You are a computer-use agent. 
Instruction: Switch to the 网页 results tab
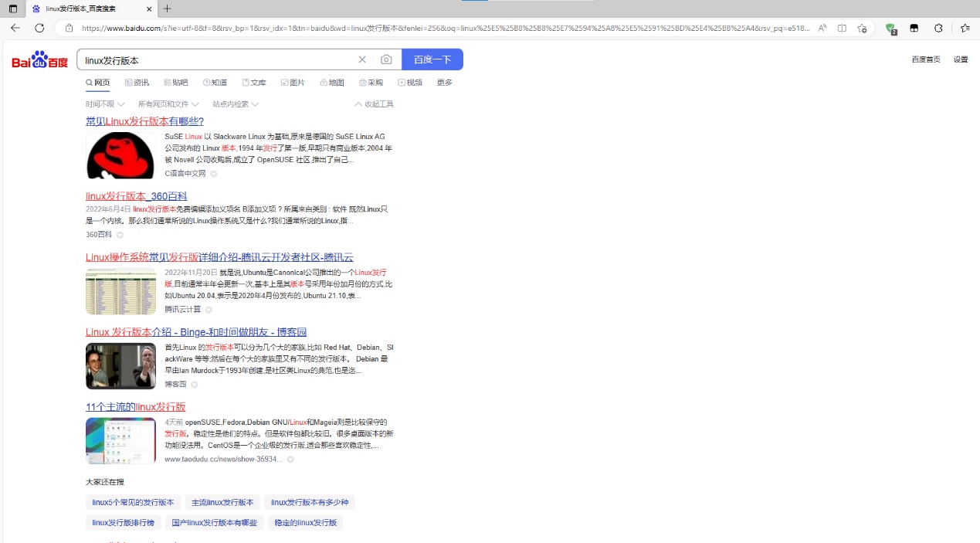coord(98,83)
